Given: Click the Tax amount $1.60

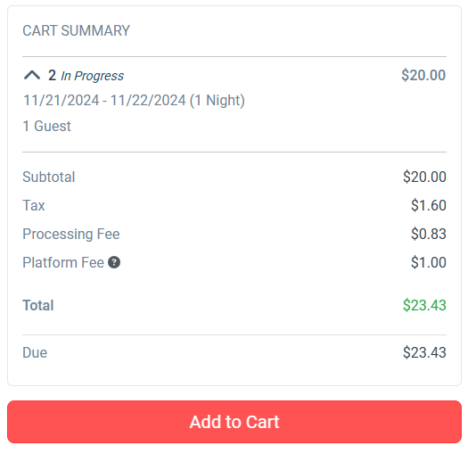Looking at the screenshot, I should (429, 205).
